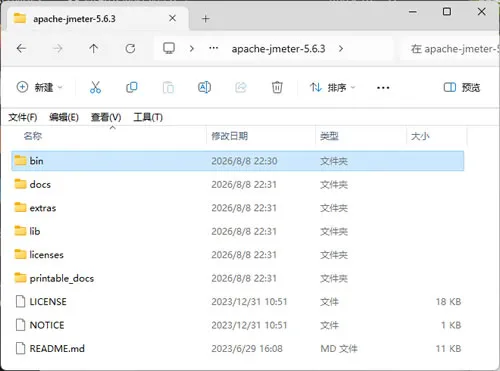The width and height of the screenshot is (500, 371).
Task: Click the Delete trash can icon
Action: tap(277, 87)
